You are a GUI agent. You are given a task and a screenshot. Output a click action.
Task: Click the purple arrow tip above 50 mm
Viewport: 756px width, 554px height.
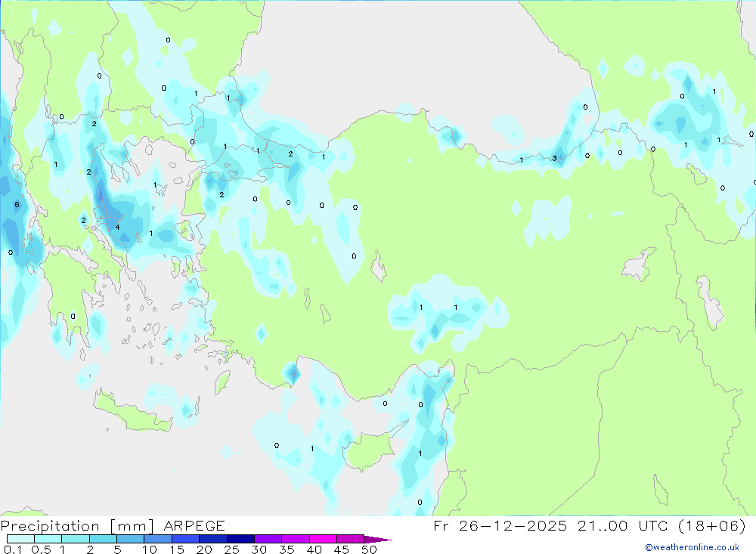(378, 540)
